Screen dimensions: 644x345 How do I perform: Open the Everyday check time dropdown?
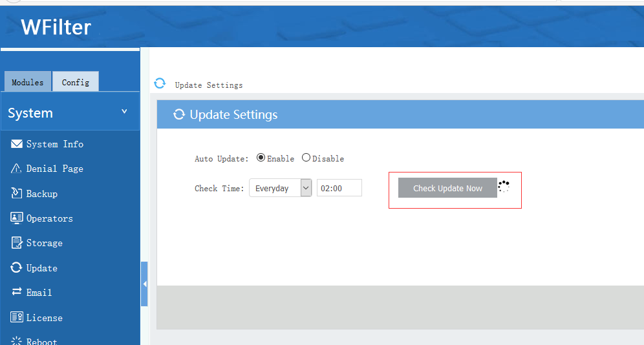pos(281,188)
